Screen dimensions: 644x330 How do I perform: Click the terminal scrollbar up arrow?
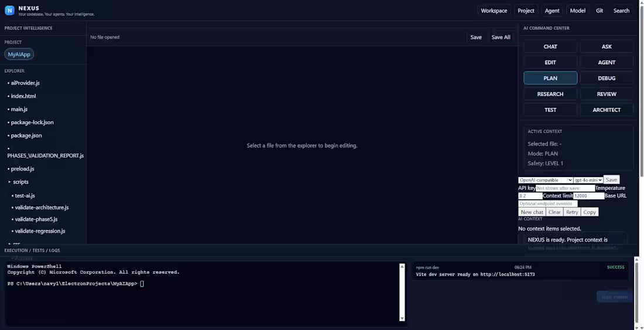point(402,266)
